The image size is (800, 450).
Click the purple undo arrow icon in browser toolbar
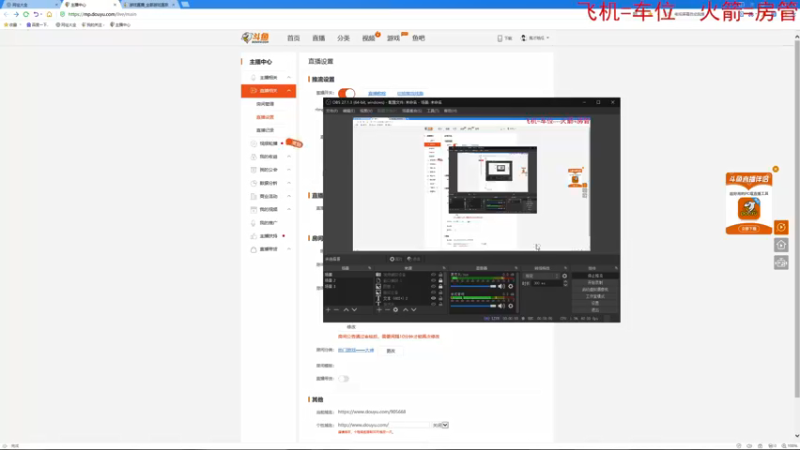tap(36, 14)
